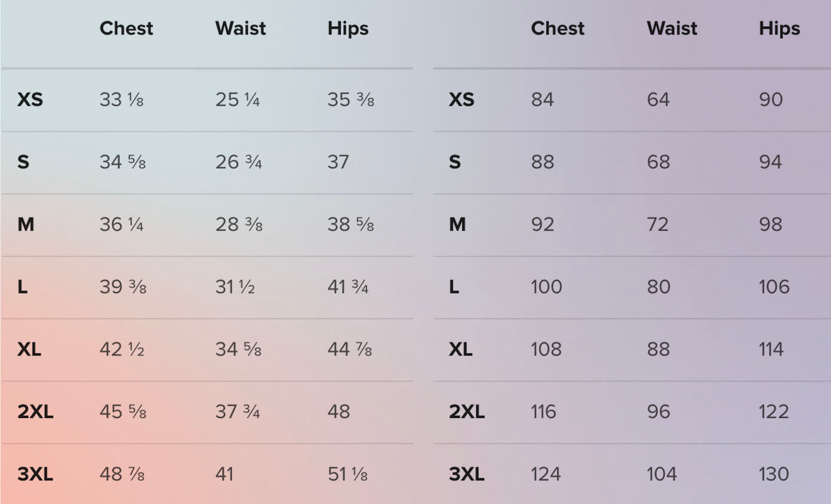Click the 96 waist value for 2XL
This screenshot has width=831, height=504.
point(658,412)
